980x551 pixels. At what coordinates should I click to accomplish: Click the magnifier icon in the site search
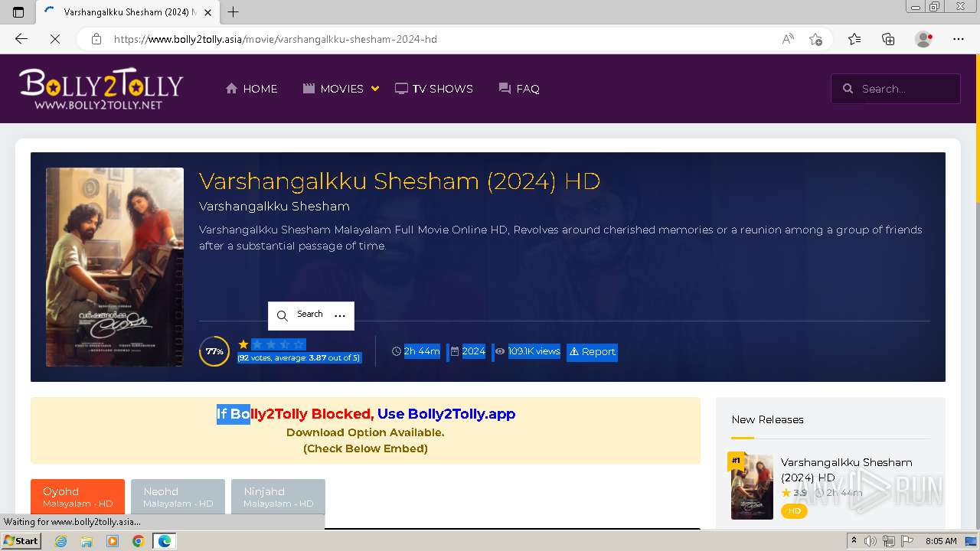click(x=848, y=89)
